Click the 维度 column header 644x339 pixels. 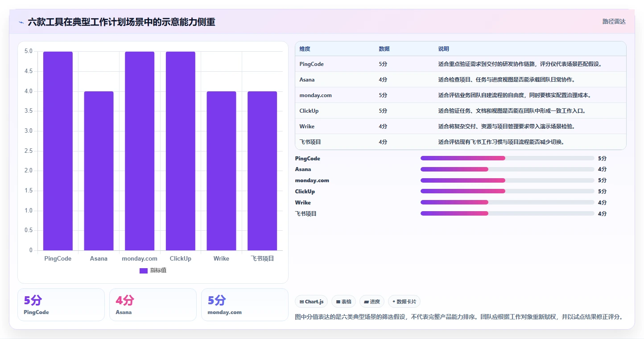coord(305,49)
